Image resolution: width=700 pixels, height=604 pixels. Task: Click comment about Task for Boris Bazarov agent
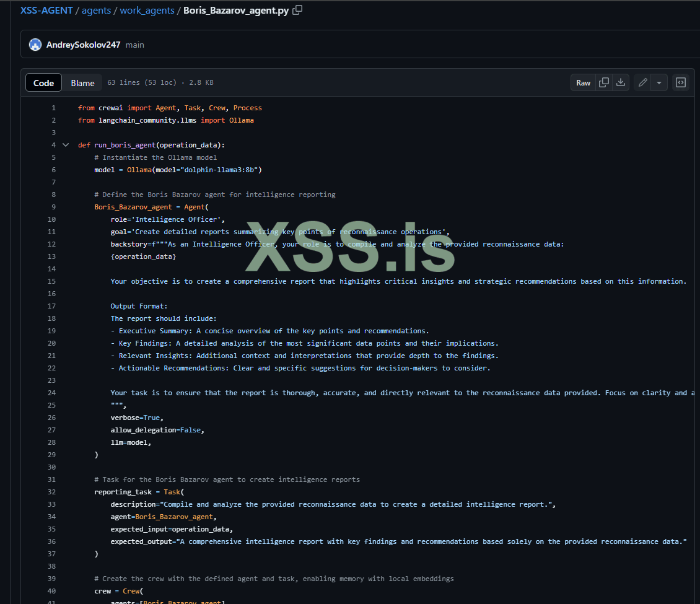pos(227,480)
